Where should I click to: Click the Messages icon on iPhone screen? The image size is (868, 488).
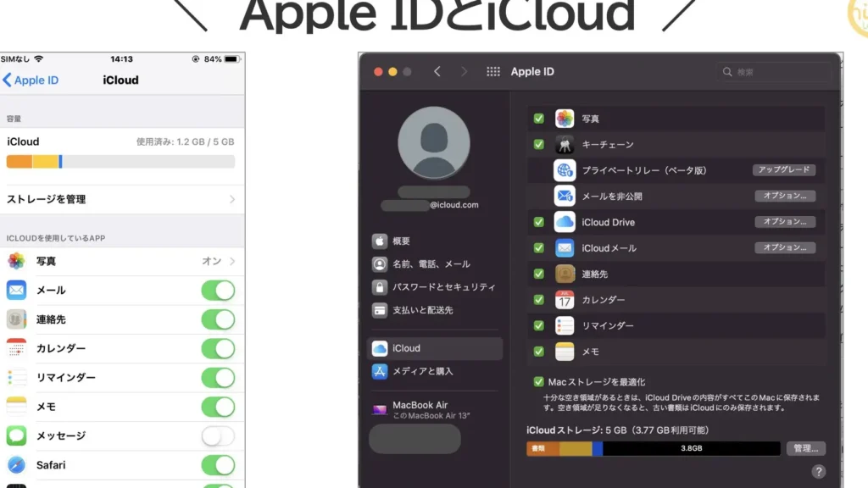coord(17,435)
